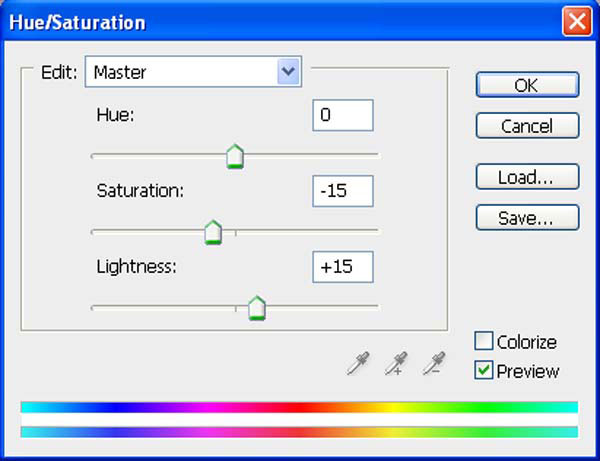Click the Master combo box field
This screenshot has height=461, width=600.
193,72
